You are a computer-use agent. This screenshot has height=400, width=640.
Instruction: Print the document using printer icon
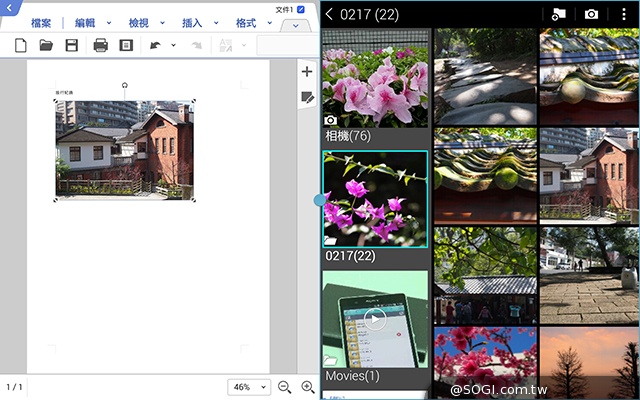click(x=100, y=45)
